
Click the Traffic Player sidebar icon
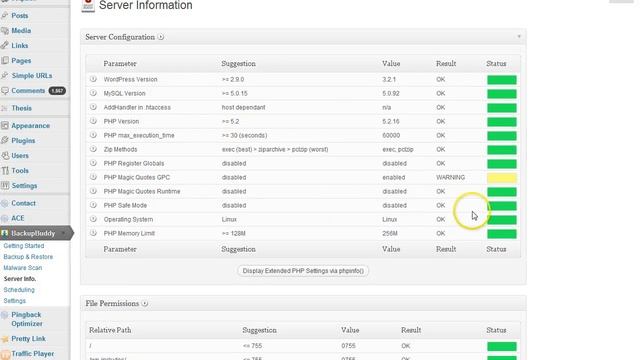click(4, 354)
